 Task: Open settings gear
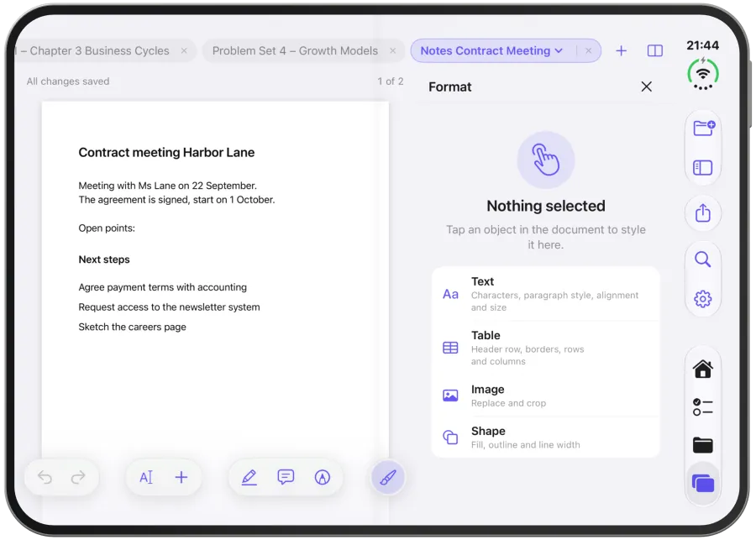703,299
